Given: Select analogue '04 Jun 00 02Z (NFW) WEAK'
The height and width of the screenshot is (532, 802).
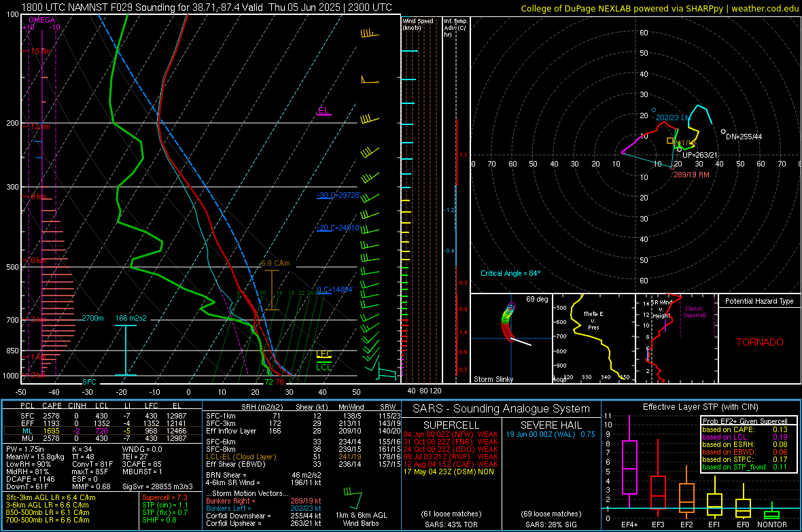Looking at the screenshot, I should point(451,434).
